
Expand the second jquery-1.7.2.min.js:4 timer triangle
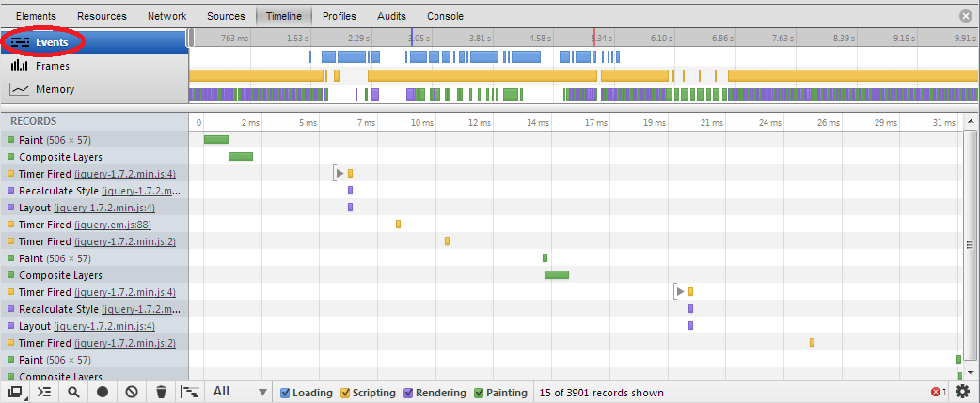tap(680, 291)
